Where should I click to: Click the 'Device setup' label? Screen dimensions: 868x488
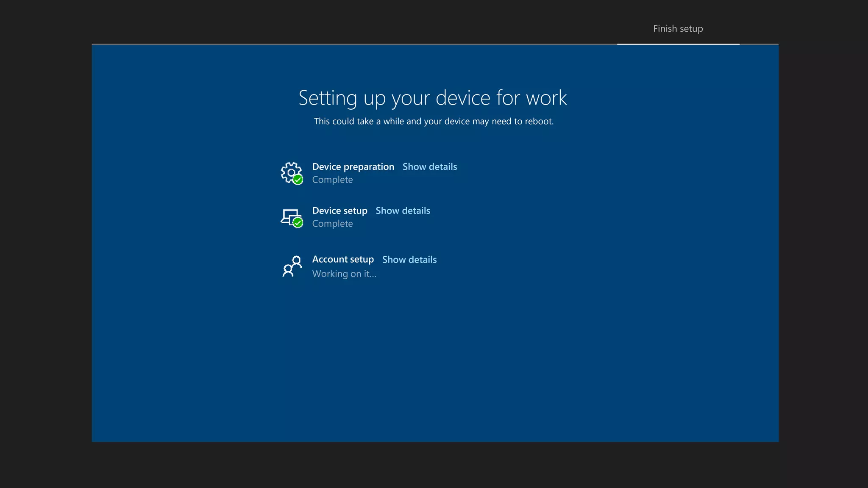[340, 211]
